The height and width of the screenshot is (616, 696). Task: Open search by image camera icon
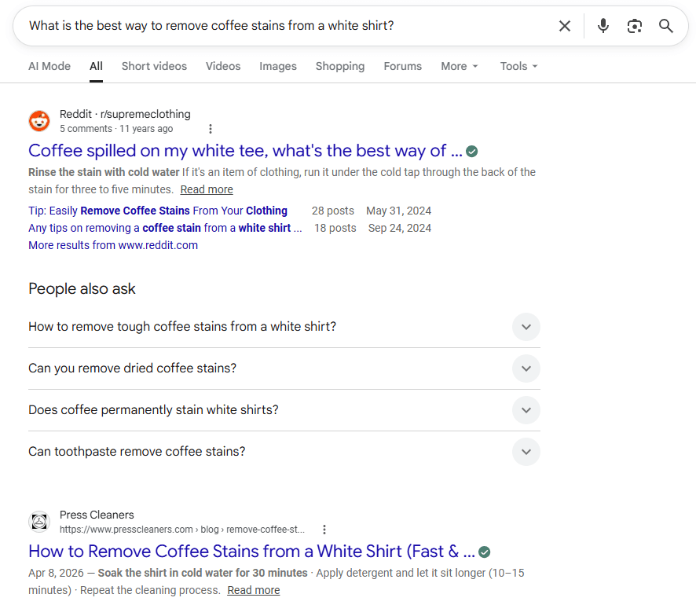point(634,26)
